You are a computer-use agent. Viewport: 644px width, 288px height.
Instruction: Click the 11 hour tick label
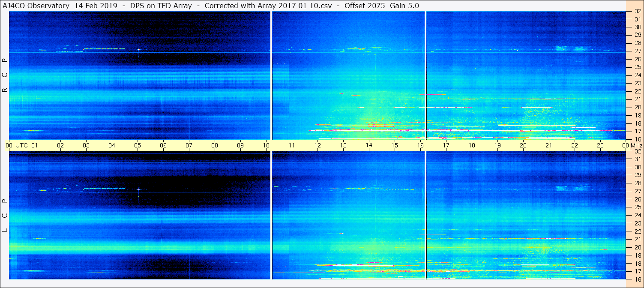[292, 145]
